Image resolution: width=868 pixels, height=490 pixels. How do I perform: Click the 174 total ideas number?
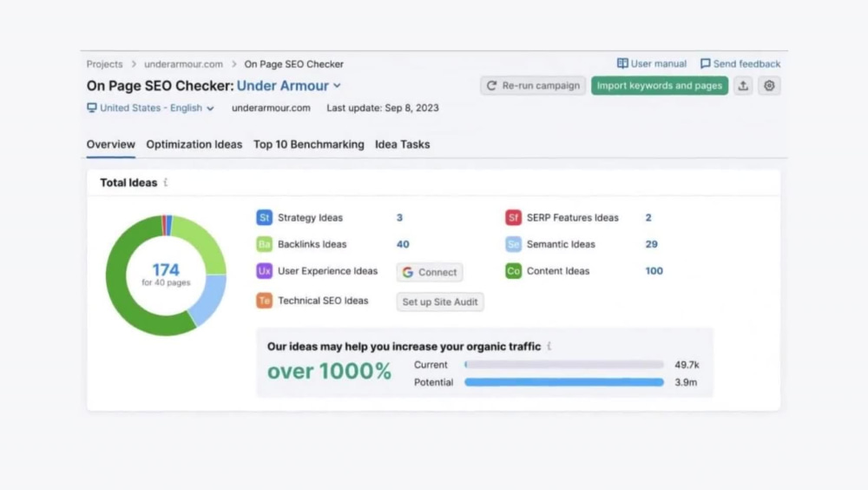pyautogui.click(x=166, y=269)
